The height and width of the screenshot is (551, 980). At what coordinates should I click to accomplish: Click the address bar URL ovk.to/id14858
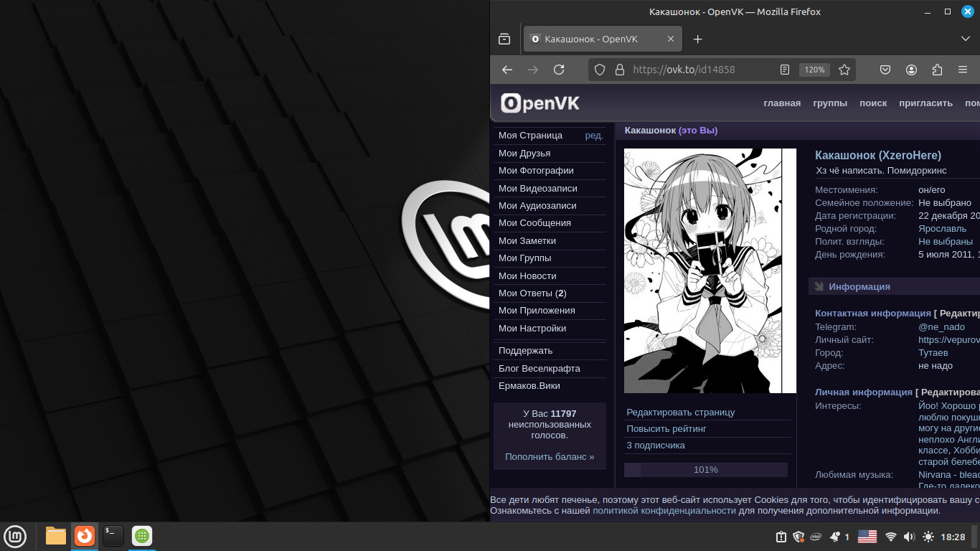684,70
